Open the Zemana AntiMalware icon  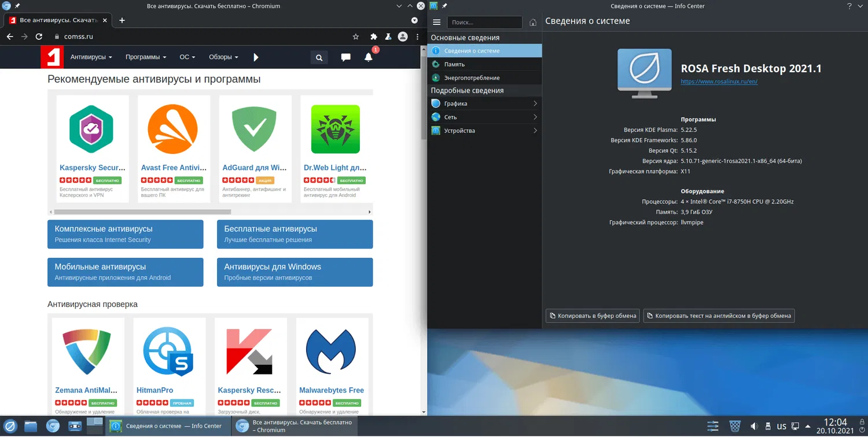pyautogui.click(x=87, y=351)
